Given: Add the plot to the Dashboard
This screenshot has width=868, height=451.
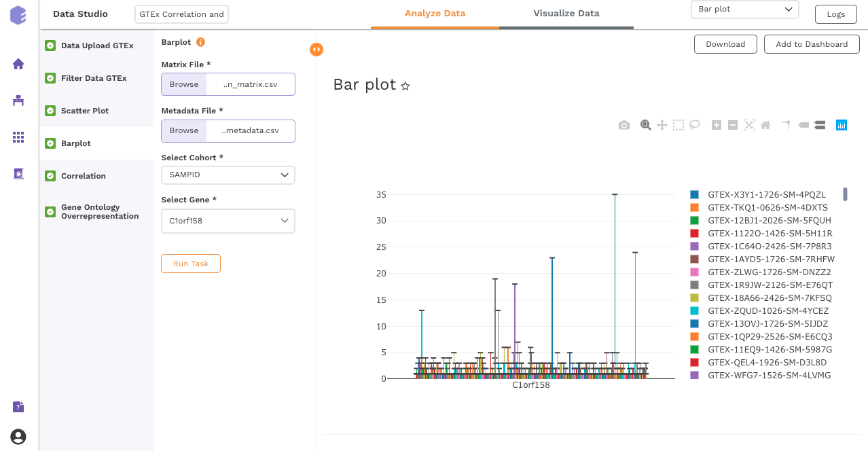Looking at the screenshot, I should (x=812, y=43).
